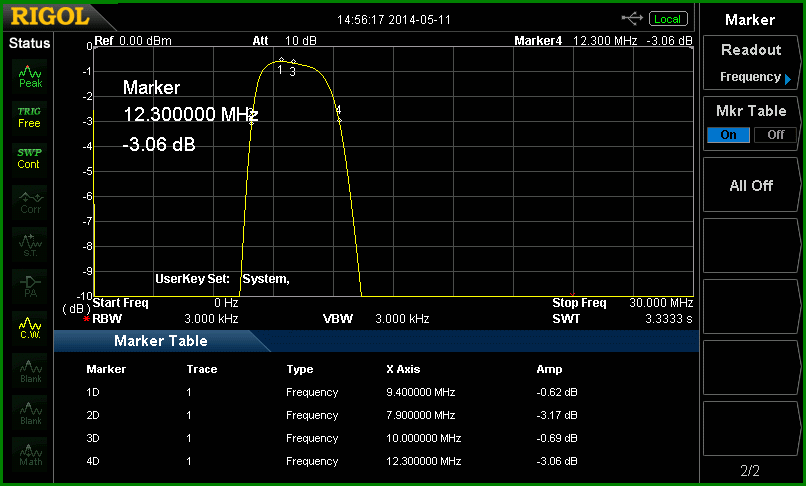This screenshot has height=486, width=806.
Task: Select the second Blank trace icon
Action: [x=29, y=412]
